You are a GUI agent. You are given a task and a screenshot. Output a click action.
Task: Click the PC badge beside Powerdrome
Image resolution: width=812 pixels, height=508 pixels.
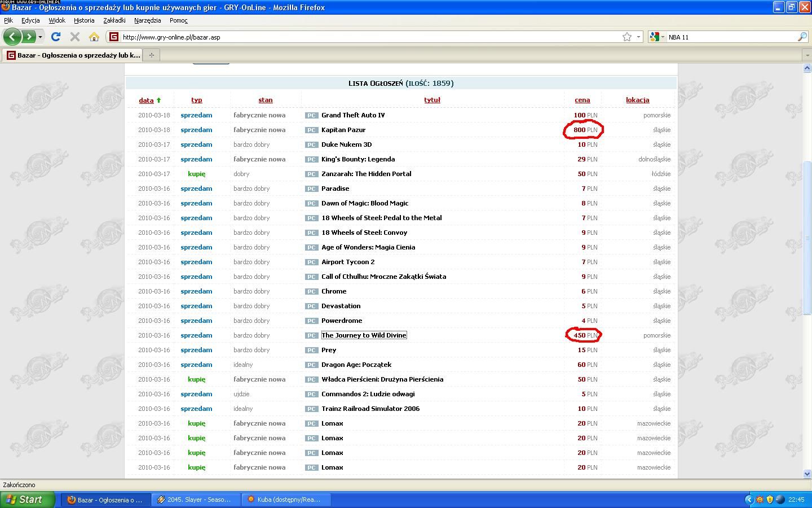[x=311, y=321]
